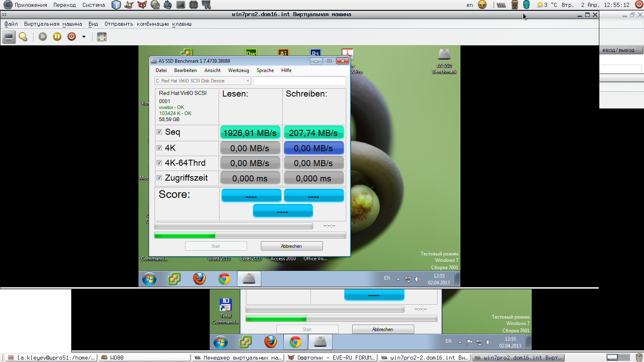Open Переход menu in top panel
The width and height of the screenshot is (644, 362).
pos(64,5)
